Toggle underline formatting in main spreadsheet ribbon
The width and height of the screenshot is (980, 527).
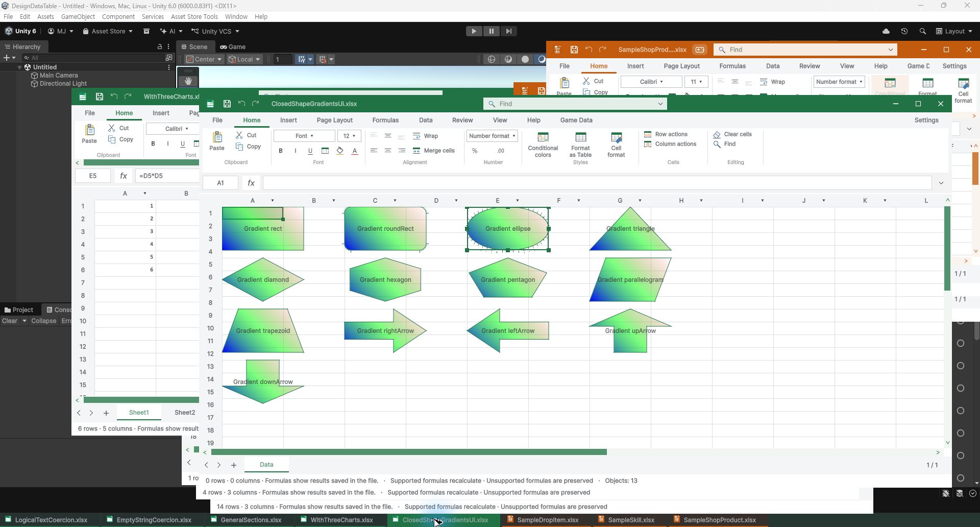pos(310,151)
